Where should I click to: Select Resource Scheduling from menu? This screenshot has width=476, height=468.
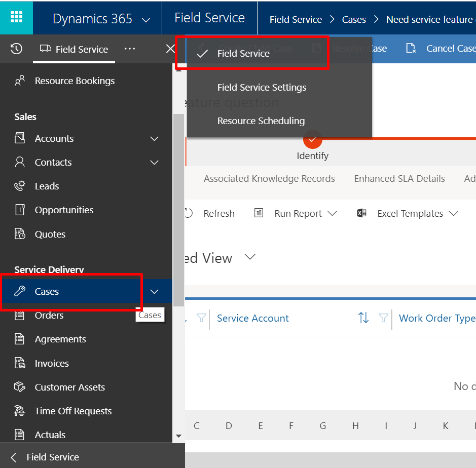pyautogui.click(x=261, y=121)
